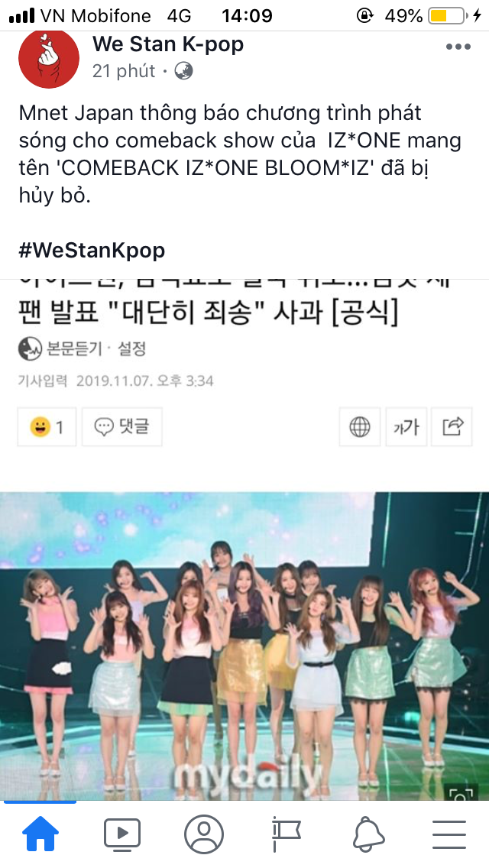Tap the article share icon

(x=452, y=427)
